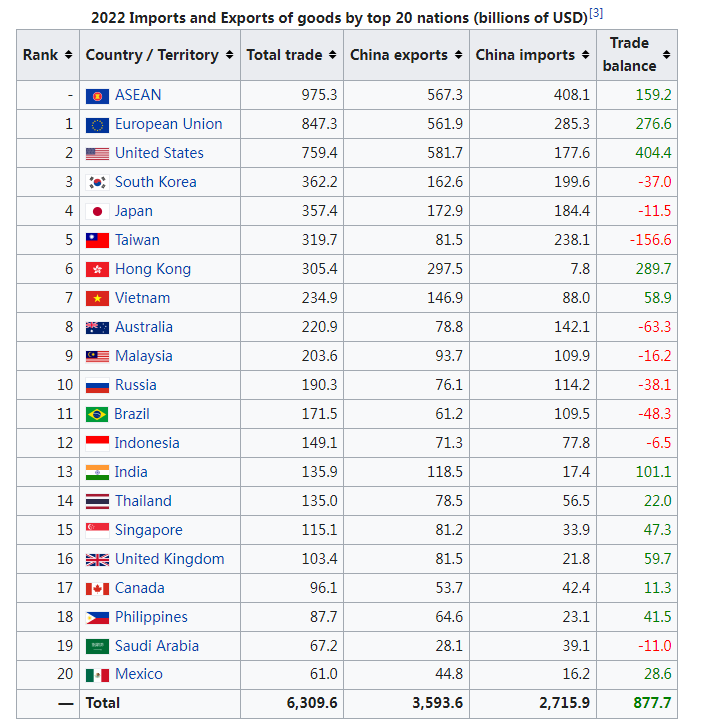Open citation reference [3] in title
This screenshot has width=707, height=727.
tap(596, 13)
